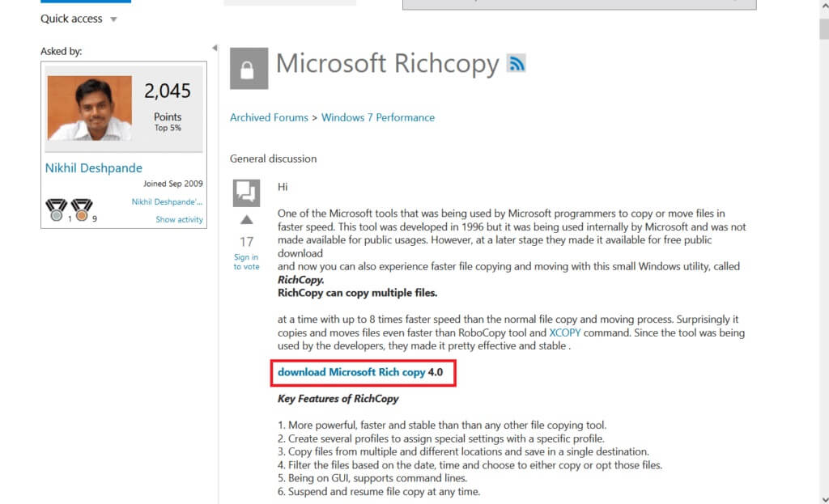Click Show activity in the user card
The width and height of the screenshot is (829, 504).
point(179,219)
